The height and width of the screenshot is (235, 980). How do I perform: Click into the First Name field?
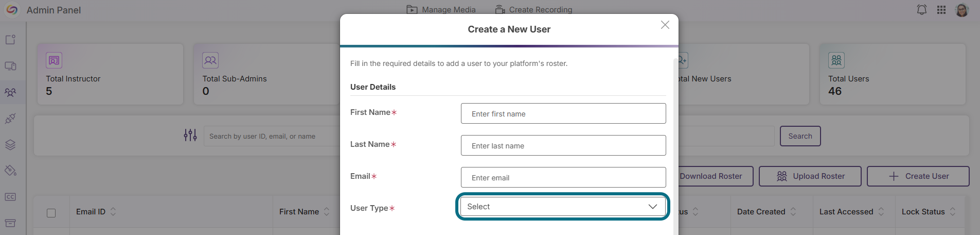pos(563,113)
